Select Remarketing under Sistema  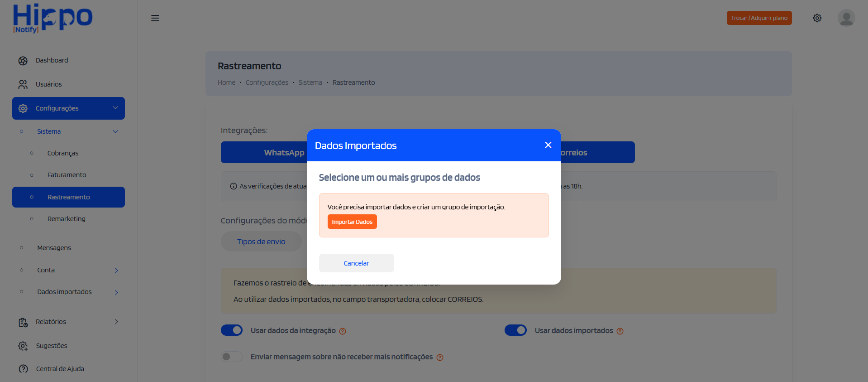[x=67, y=219]
